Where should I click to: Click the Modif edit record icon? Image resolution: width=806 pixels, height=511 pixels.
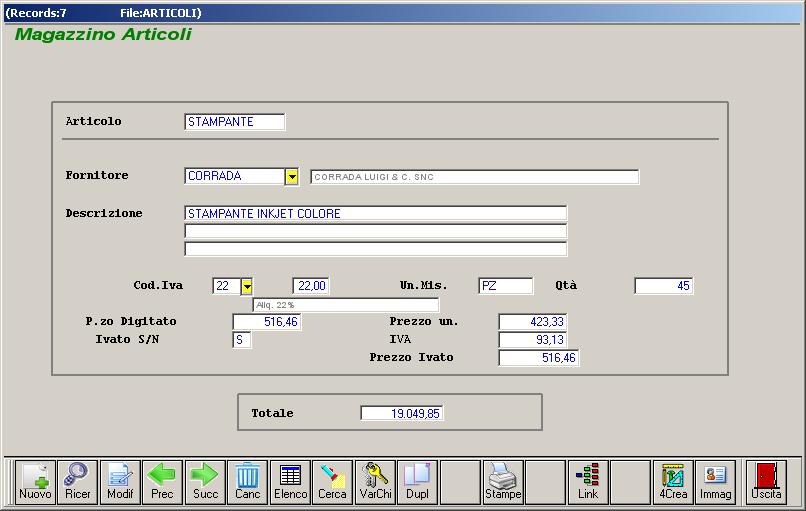(120, 482)
